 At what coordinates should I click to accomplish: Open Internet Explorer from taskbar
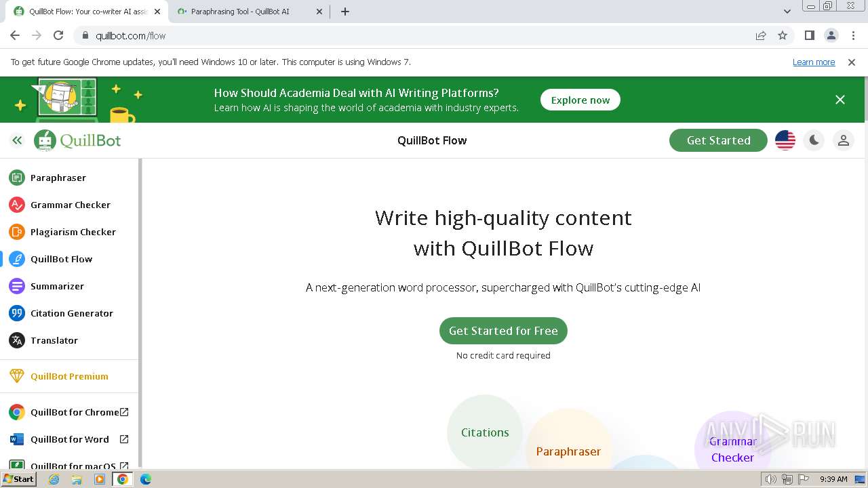click(x=54, y=479)
